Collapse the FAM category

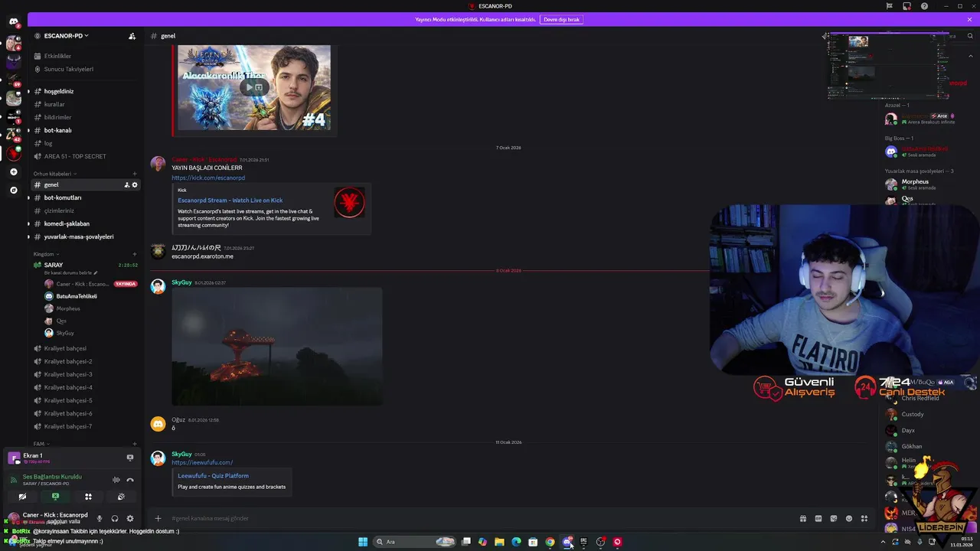tap(41, 444)
